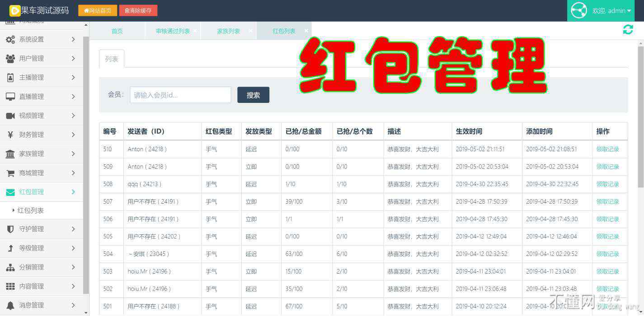Click the 用户管理 users icon
644x316 pixels.
[x=10, y=58]
